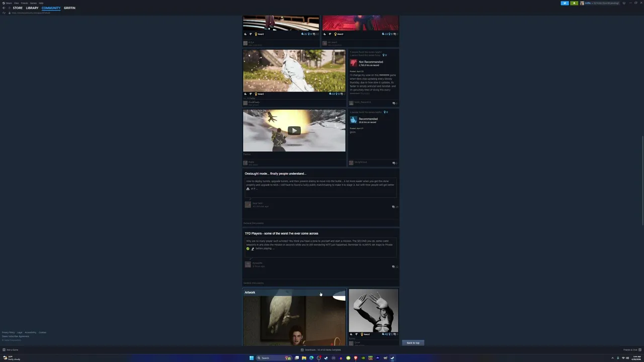The height and width of the screenshot is (362, 644).
Task: Open the Help menu
Action: (x=41, y=3)
